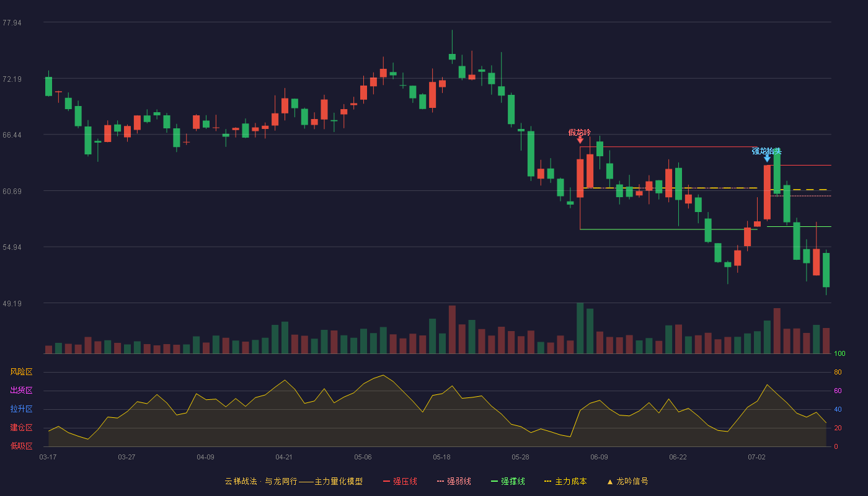Click the 07-02 date axis label

[x=756, y=457]
